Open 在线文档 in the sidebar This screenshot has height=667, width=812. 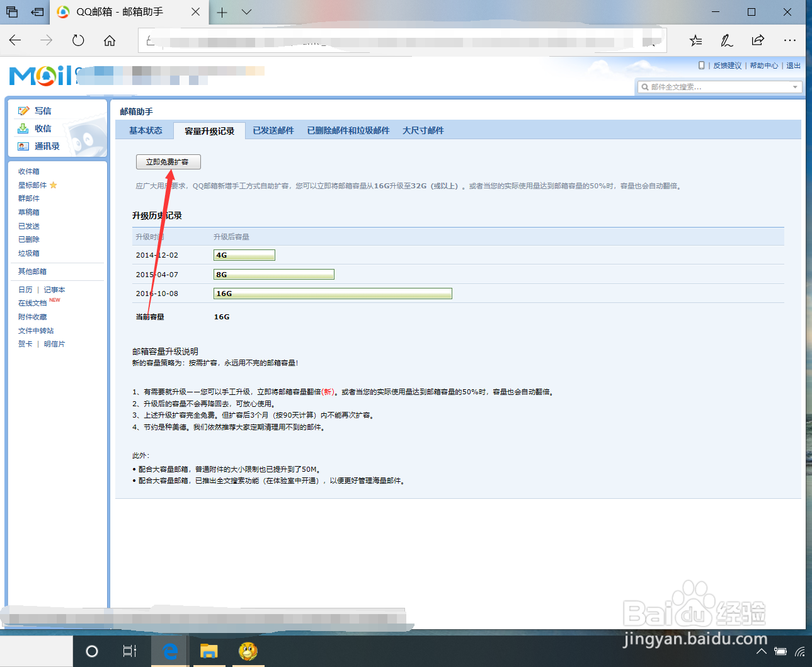[x=32, y=303]
